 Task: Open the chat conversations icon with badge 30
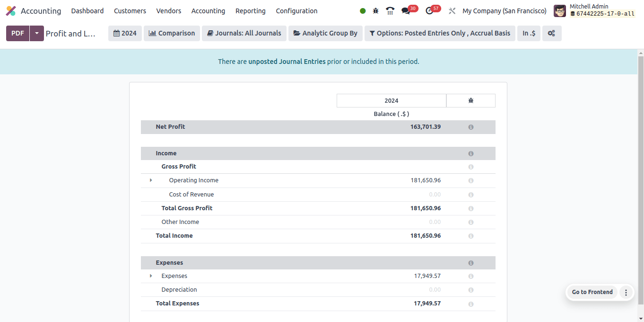tap(406, 11)
